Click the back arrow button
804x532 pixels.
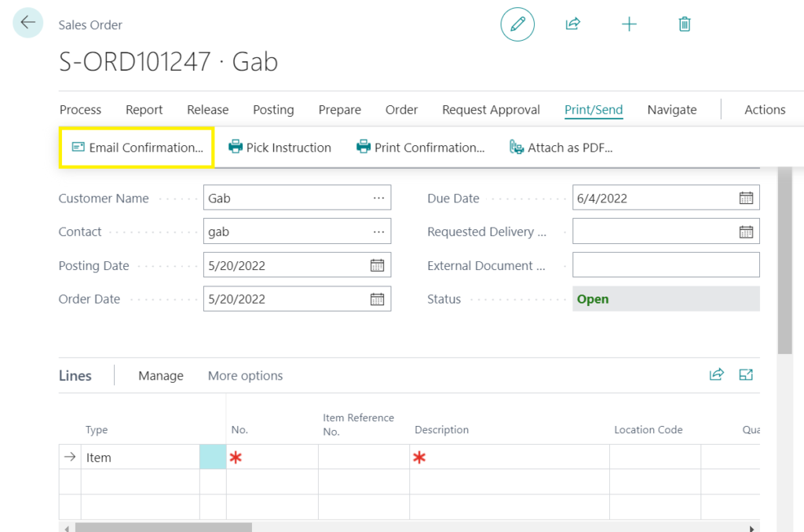pos(28,23)
